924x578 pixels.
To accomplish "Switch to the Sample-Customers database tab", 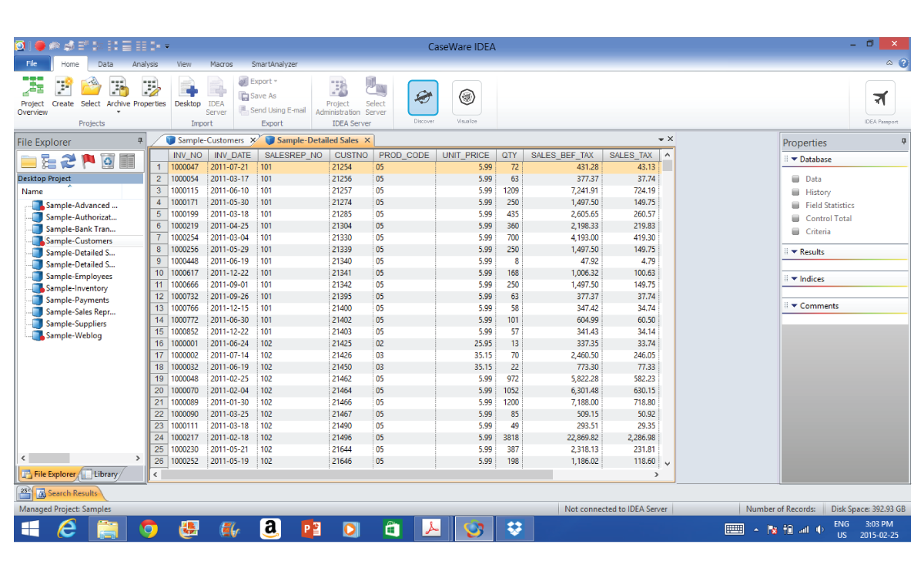I will tap(210, 140).
